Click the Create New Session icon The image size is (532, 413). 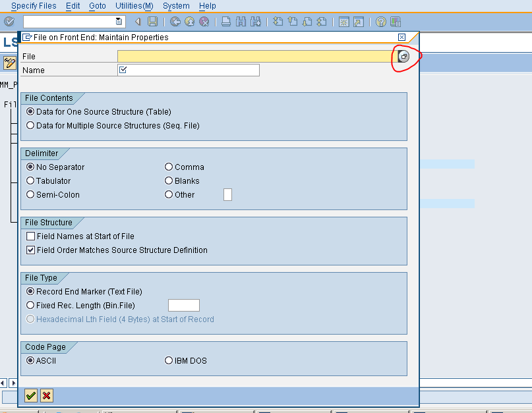[343, 21]
